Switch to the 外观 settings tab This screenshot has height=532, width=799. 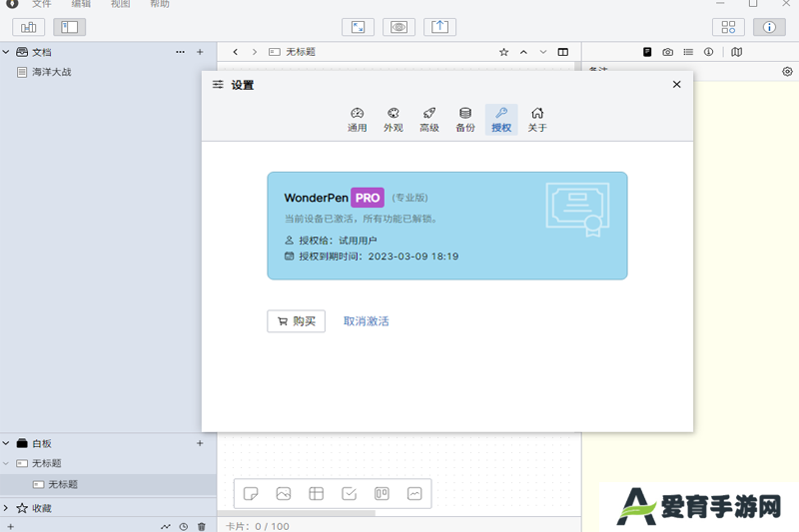coord(394,120)
